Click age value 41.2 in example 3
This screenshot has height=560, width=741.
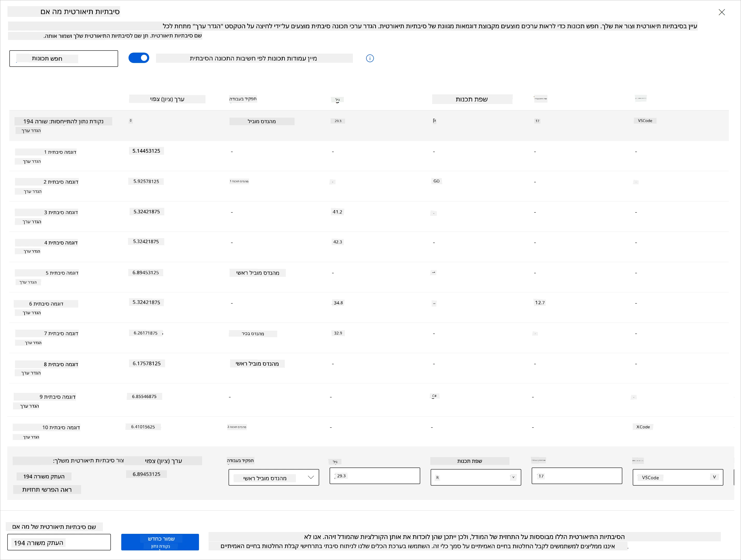click(337, 212)
